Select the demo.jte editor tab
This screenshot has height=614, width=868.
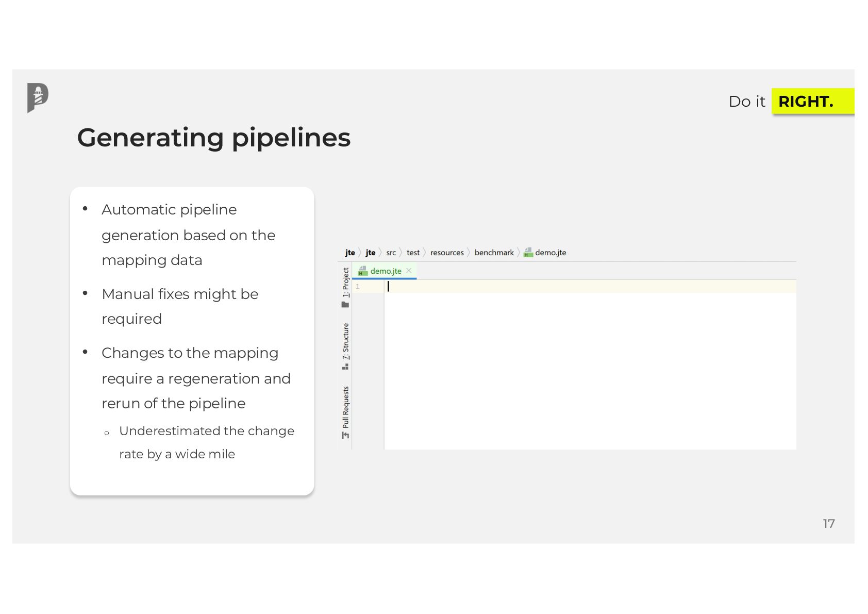pyautogui.click(x=386, y=271)
